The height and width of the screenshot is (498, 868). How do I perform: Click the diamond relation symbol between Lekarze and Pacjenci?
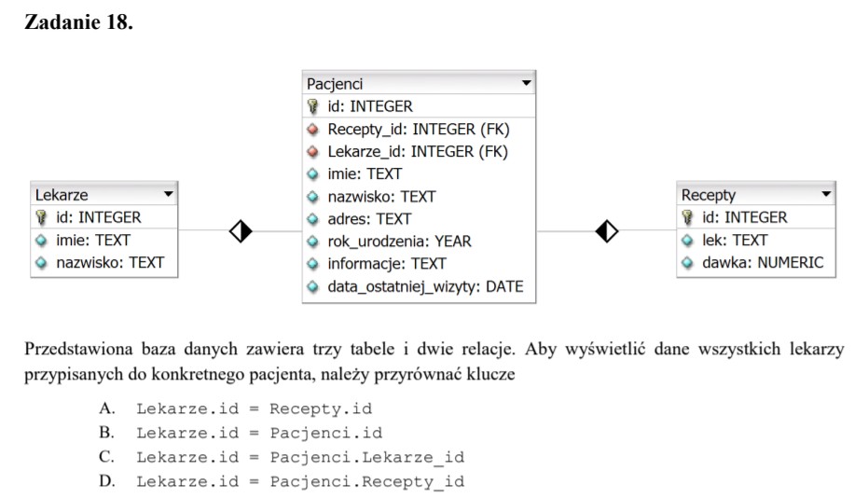click(241, 230)
